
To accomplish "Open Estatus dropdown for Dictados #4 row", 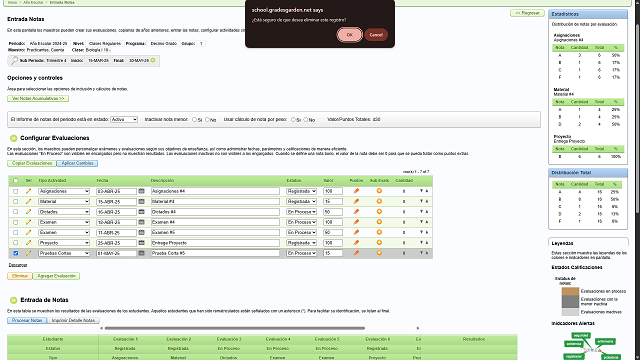I will 301,212.
